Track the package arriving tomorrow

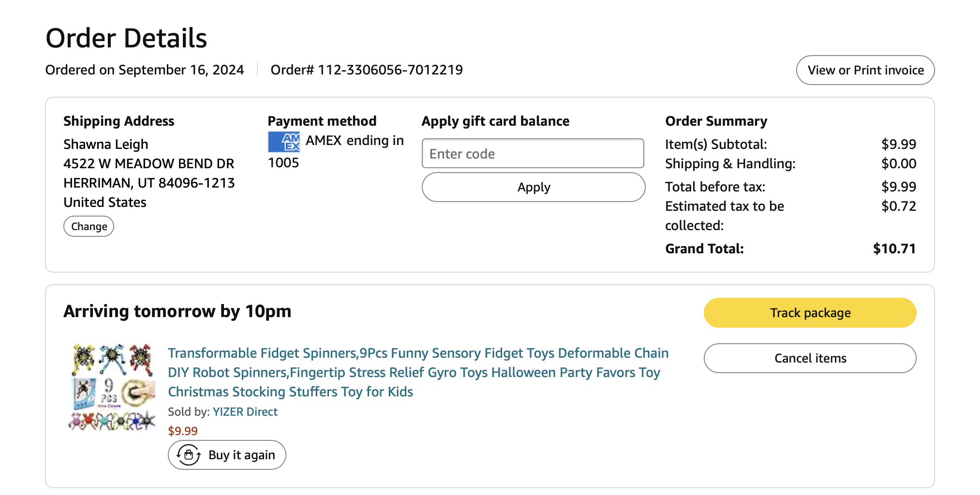(x=810, y=313)
